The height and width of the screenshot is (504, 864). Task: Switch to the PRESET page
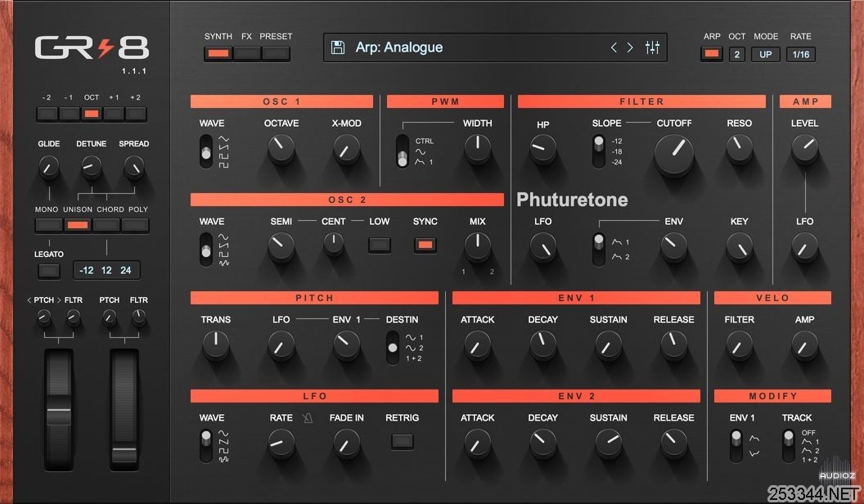pos(276,53)
